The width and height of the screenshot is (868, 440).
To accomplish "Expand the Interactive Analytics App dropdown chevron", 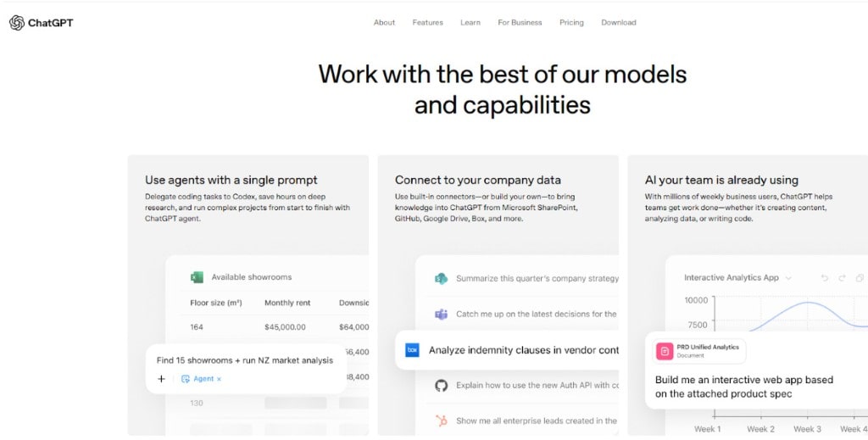I will [788, 278].
